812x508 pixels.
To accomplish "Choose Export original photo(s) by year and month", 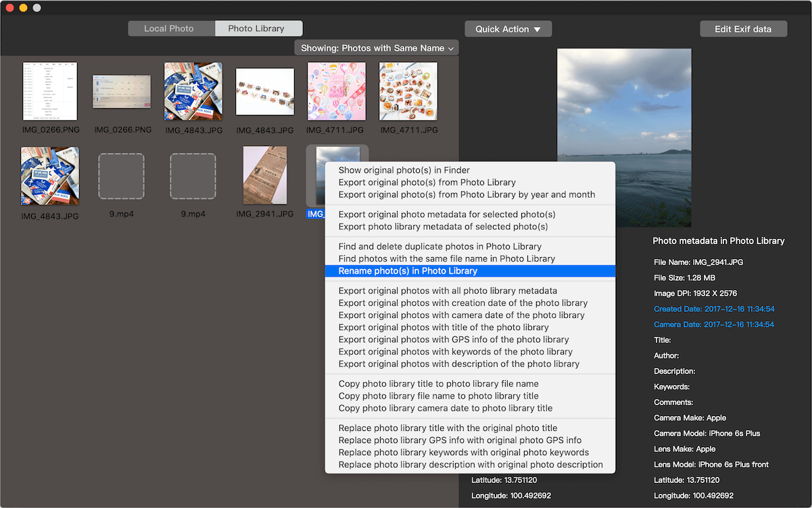I will pos(470,195).
